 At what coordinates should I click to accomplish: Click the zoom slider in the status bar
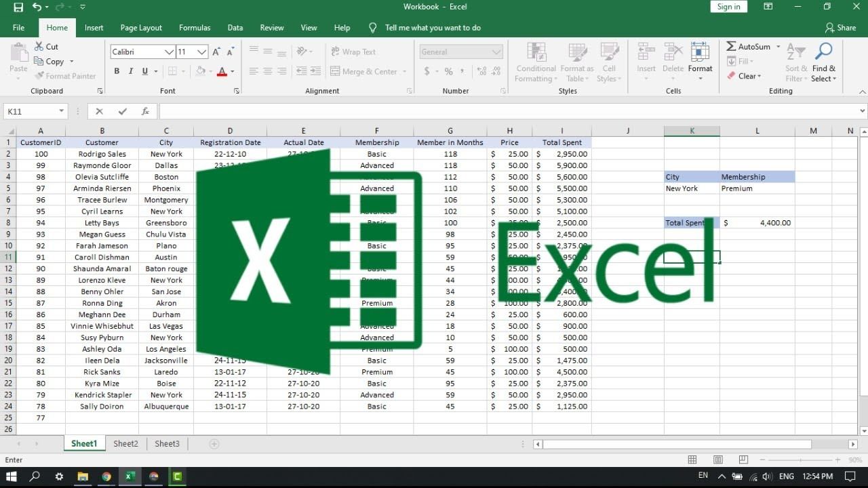tap(800, 460)
